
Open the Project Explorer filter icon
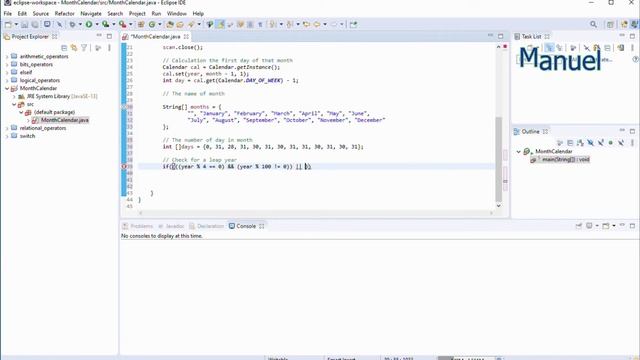(84, 48)
